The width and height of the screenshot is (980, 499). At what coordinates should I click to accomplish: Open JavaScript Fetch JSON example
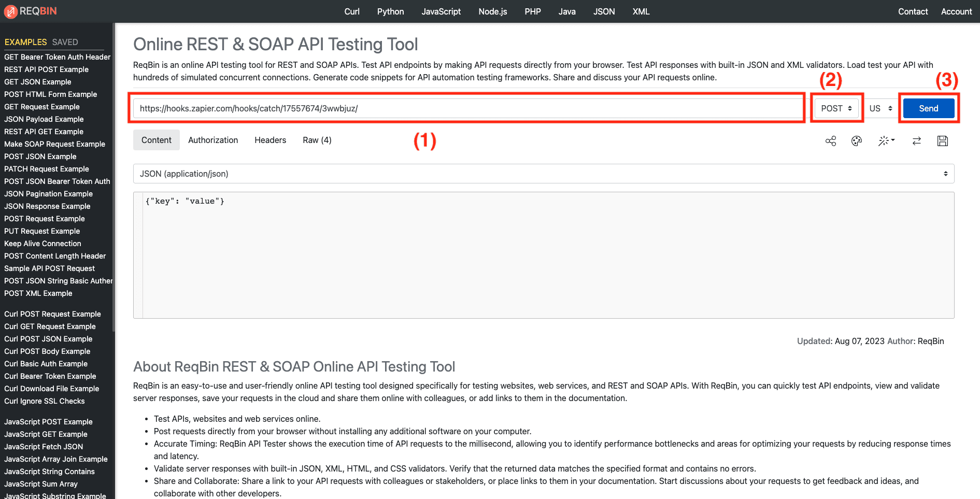[44, 447]
